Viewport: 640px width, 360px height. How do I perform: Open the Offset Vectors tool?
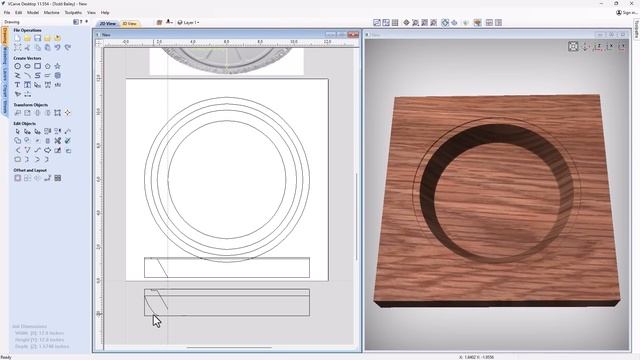(17, 178)
